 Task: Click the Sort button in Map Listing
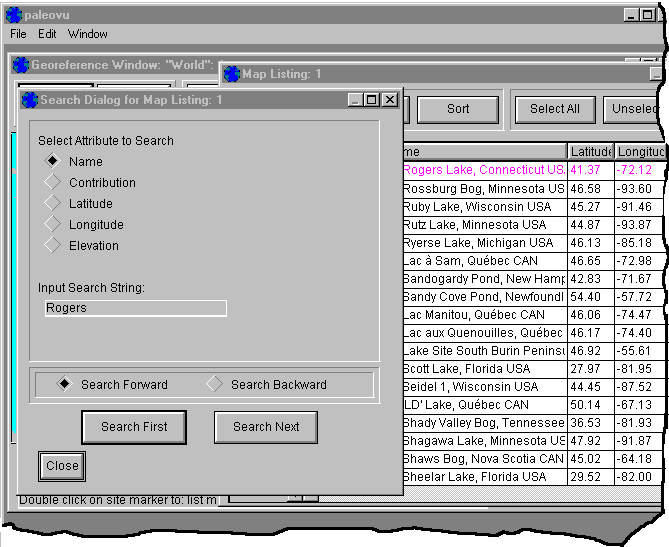(x=458, y=109)
